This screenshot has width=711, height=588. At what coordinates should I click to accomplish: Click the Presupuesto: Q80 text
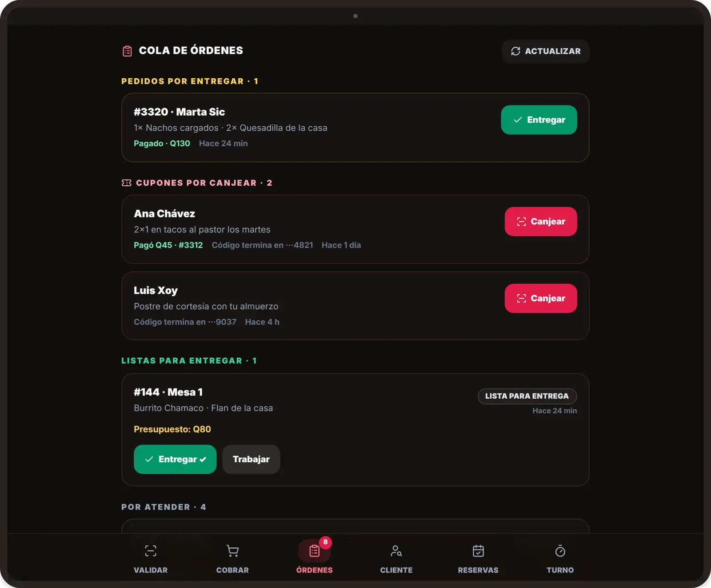point(172,429)
